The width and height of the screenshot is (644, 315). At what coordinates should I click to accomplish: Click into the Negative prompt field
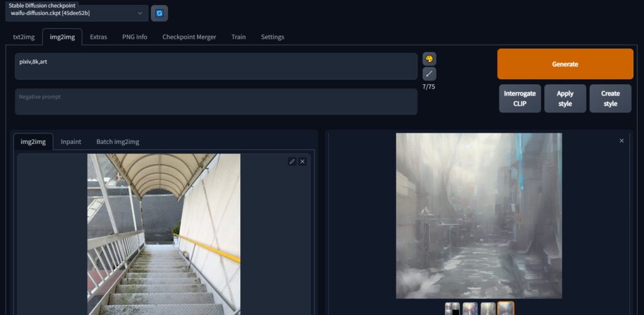pos(216,102)
